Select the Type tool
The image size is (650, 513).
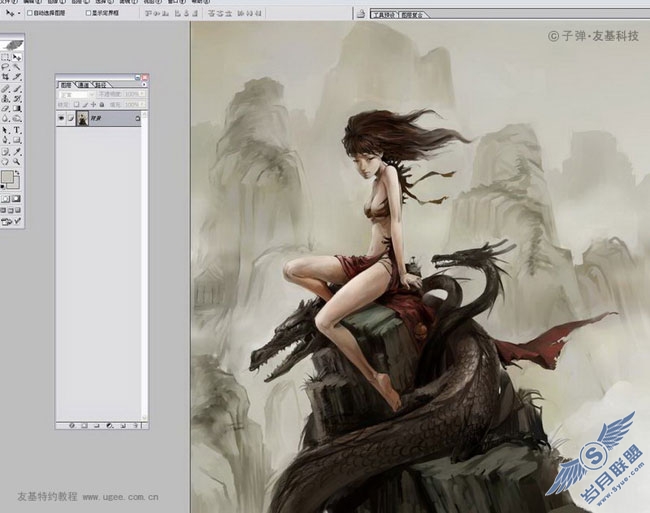17,130
